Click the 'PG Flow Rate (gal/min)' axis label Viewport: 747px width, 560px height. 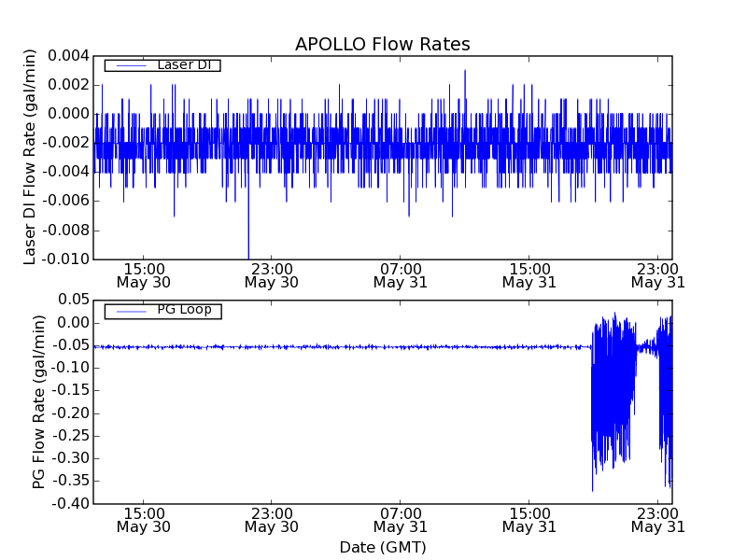coord(39,401)
